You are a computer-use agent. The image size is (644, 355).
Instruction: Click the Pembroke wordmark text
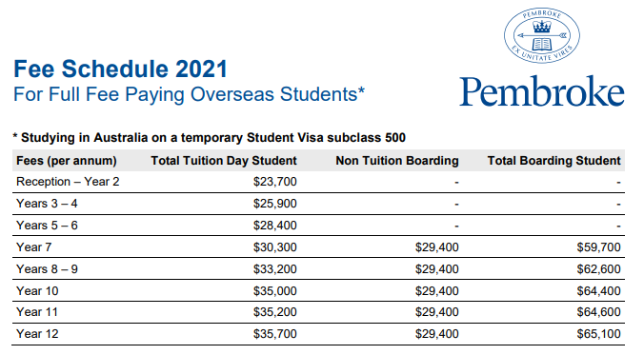542,91
